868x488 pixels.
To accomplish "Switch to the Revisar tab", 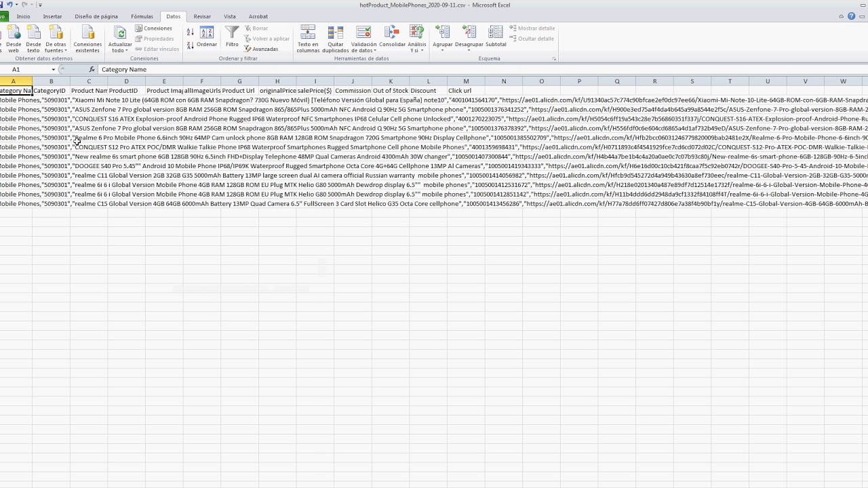I will 202,16.
